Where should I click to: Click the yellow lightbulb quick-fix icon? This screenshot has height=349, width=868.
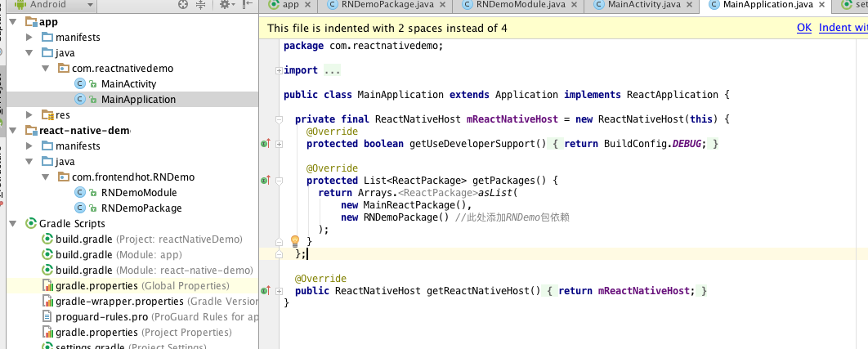pyautogui.click(x=296, y=241)
